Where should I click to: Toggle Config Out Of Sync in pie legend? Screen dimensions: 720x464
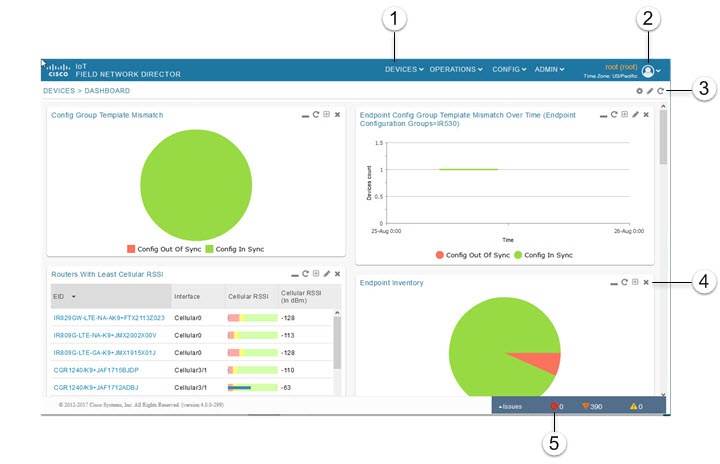(164, 249)
